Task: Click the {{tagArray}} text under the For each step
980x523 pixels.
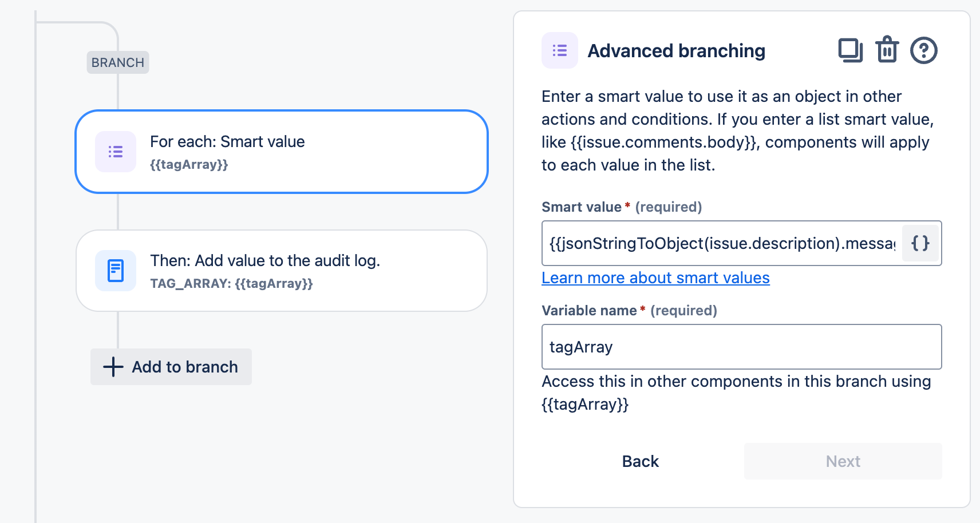Action: [x=190, y=165]
